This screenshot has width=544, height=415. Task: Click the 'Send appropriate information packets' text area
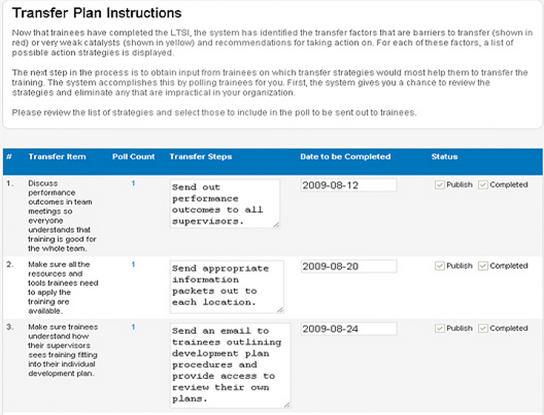click(x=227, y=287)
